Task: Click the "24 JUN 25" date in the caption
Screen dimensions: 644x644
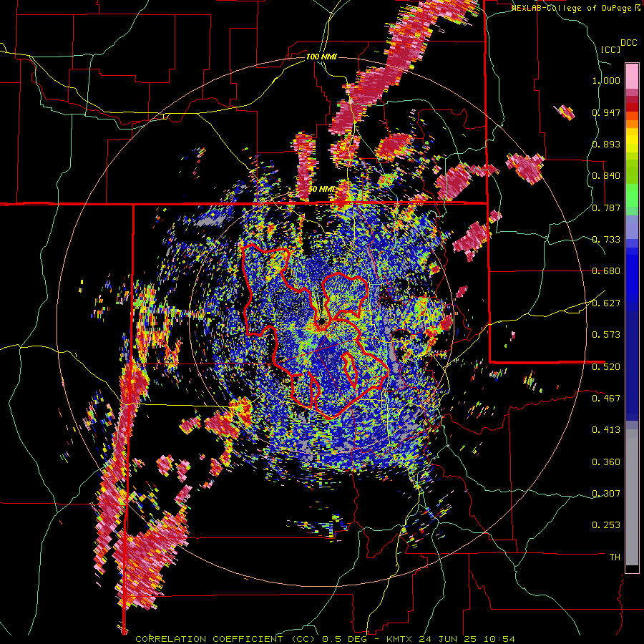Action: point(448,639)
